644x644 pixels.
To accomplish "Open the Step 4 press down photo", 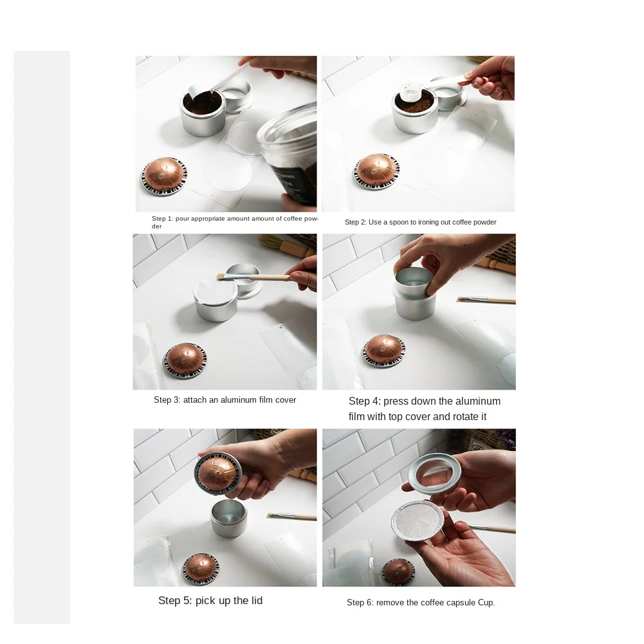I will [419, 312].
